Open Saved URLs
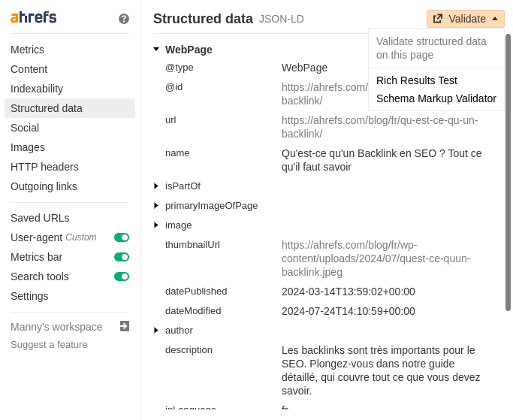Image resolution: width=513 pixels, height=420 pixels. click(40, 218)
